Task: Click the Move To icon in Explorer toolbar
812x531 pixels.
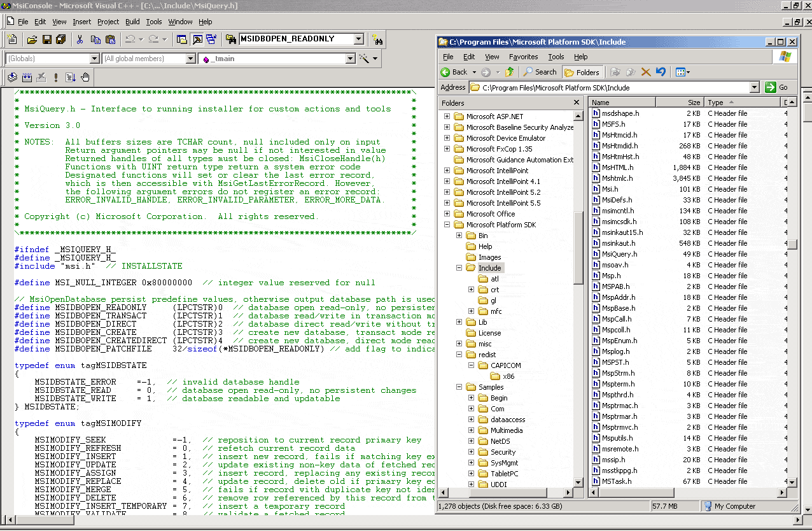Action: pos(615,72)
